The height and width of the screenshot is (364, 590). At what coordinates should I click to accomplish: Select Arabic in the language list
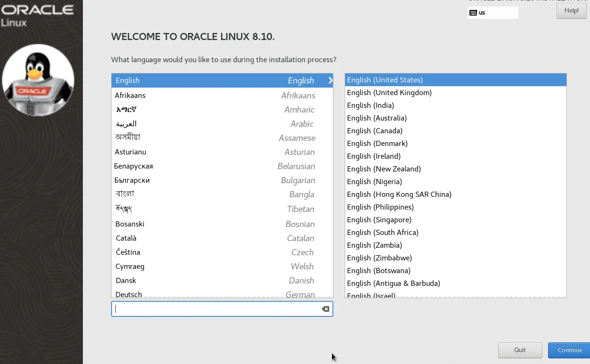(222, 123)
